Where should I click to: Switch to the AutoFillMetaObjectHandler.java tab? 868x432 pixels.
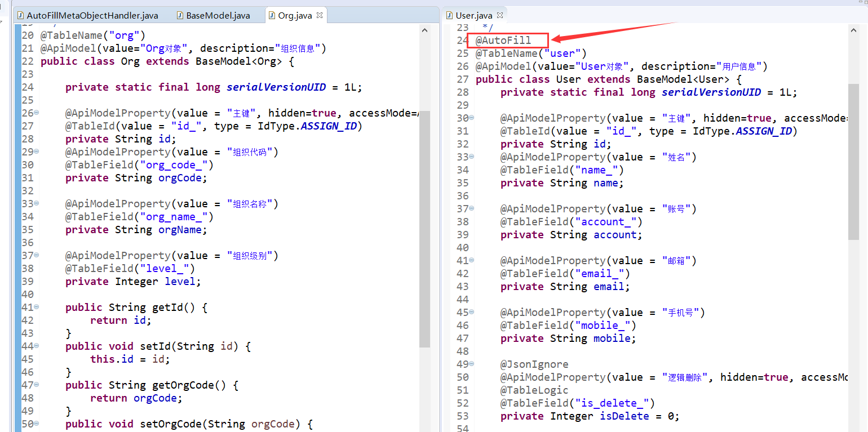tap(92, 15)
